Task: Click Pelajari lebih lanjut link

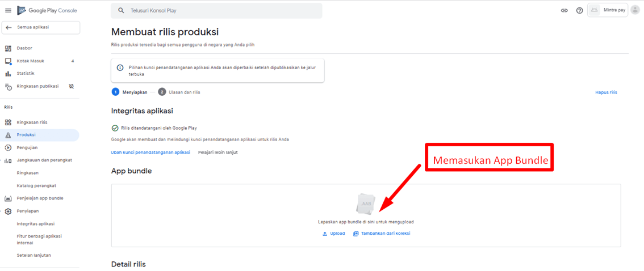Action: pyautogui.click(x=218, y=152)
